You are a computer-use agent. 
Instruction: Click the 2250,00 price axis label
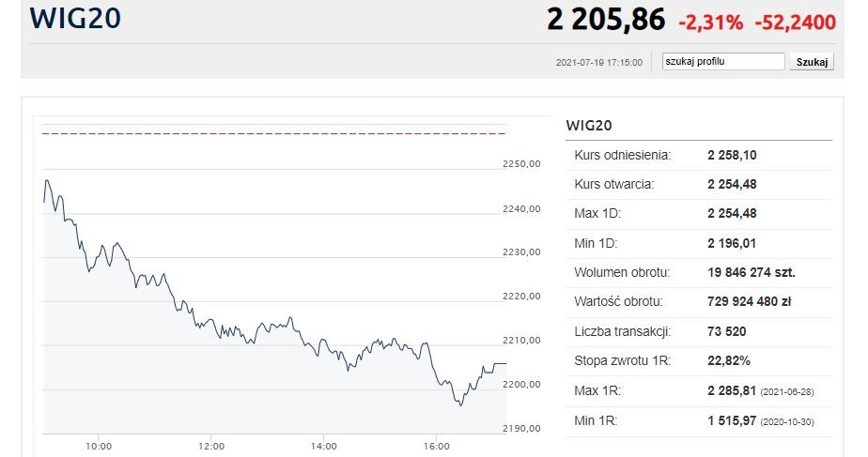522,164
